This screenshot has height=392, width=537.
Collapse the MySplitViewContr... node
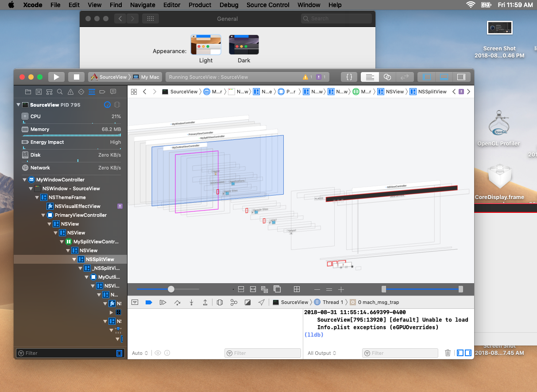tap(62, 242)
